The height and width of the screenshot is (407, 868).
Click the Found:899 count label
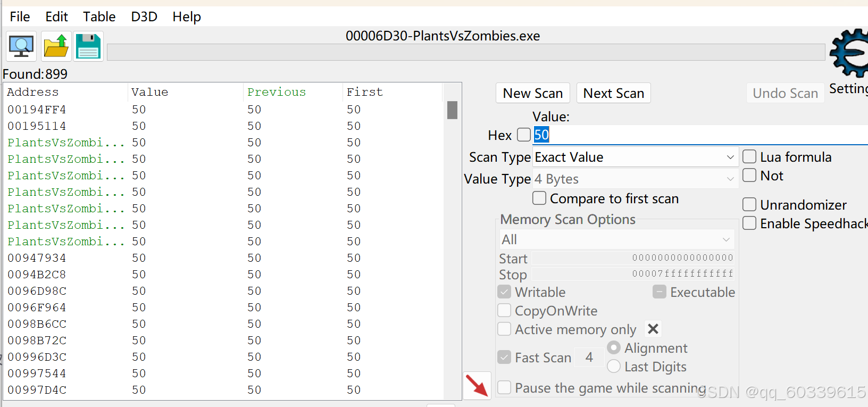click(x=35, y=73)
